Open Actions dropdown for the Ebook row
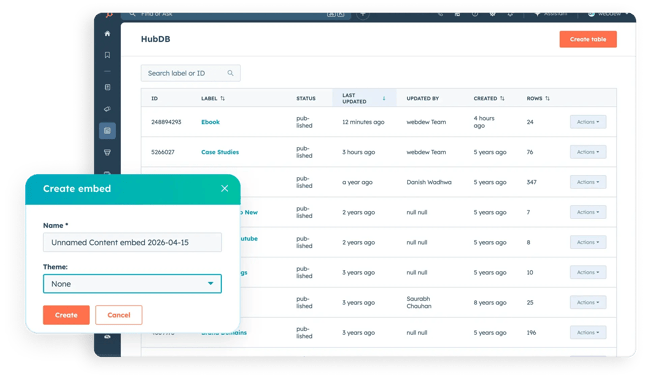Image resolution: width=646 pixels, height=378 pixels. point(588,122)
